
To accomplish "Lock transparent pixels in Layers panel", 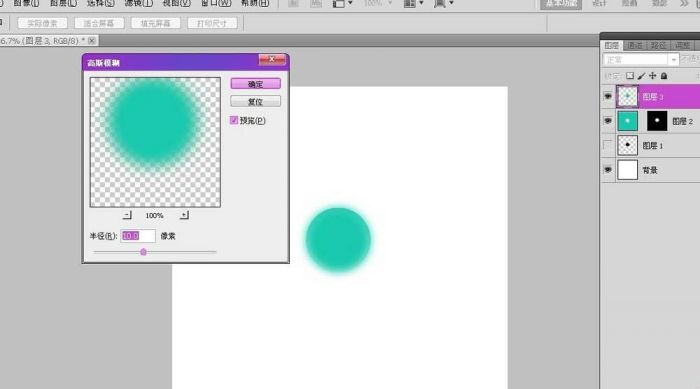I will 630,76.
